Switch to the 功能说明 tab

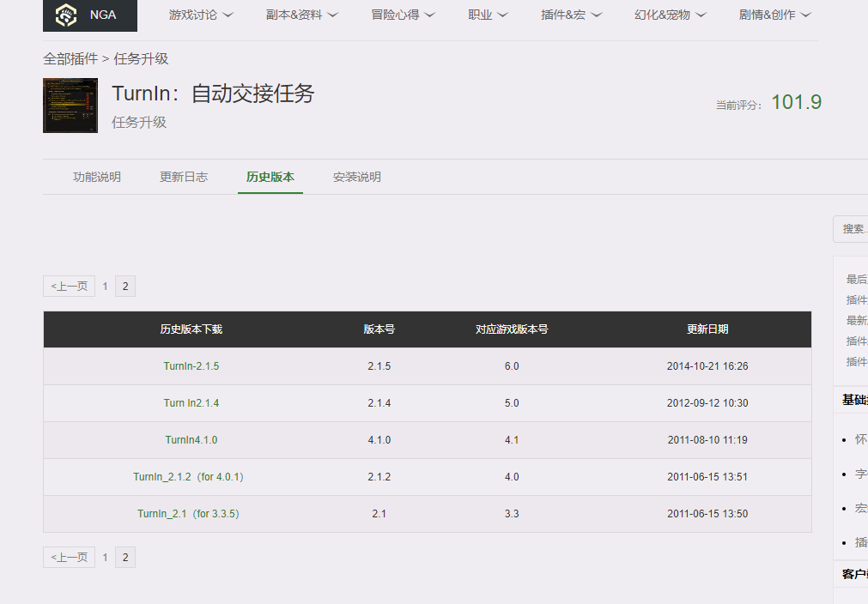pyautogui.click(x=96, y=177)
